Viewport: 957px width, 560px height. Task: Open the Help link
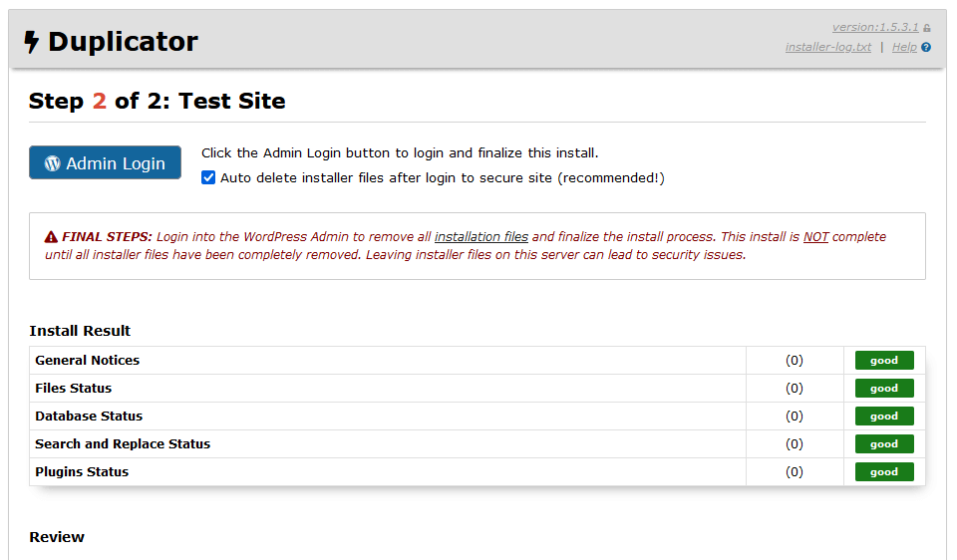point(904,47)
